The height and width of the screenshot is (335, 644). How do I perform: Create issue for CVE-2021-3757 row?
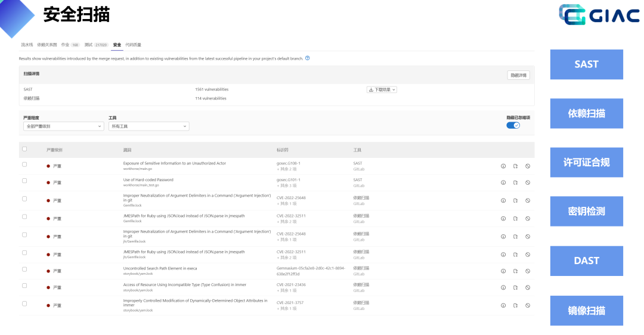pyautogui.click(x=515, y=305)
